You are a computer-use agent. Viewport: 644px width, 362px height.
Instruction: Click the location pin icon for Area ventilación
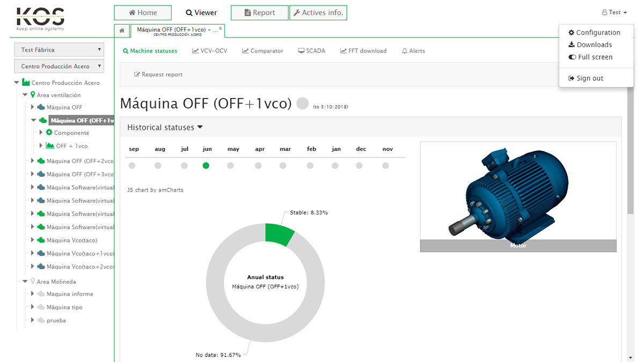[x=33, y=95]
